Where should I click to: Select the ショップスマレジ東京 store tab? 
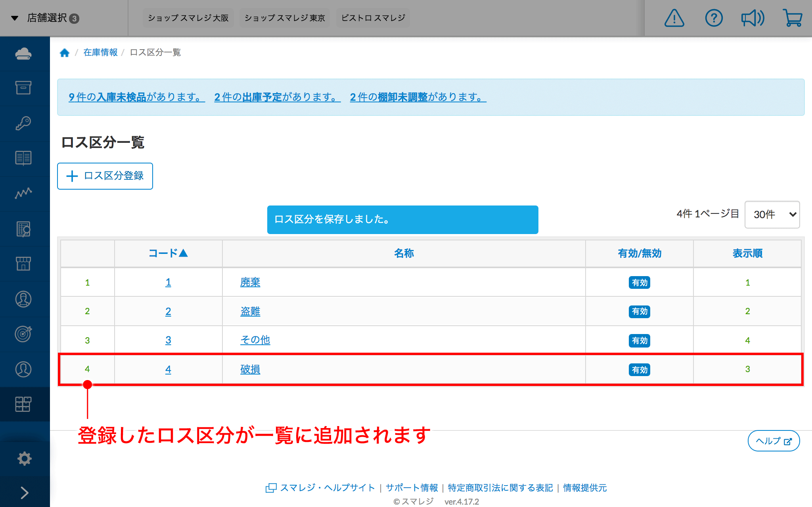click(285, 18)
